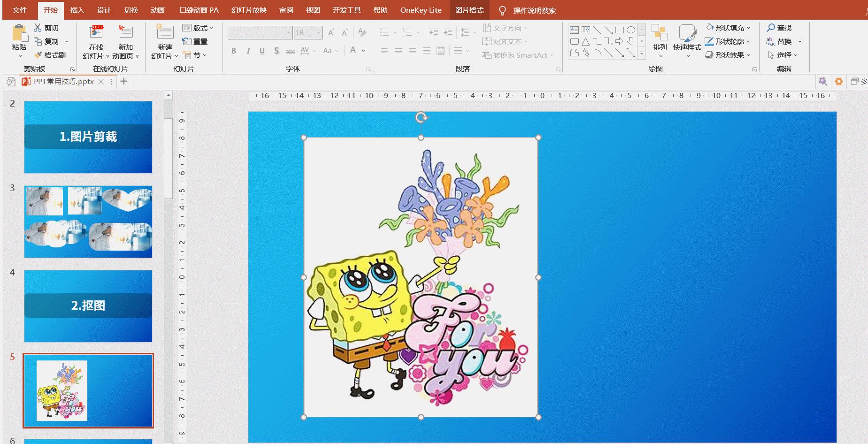Image resolution: width=868 pixels, height=444 pixels.
Task: Click the orange gear icon near ribbon right
Action: pyautogui.click(x=838, y=82)
